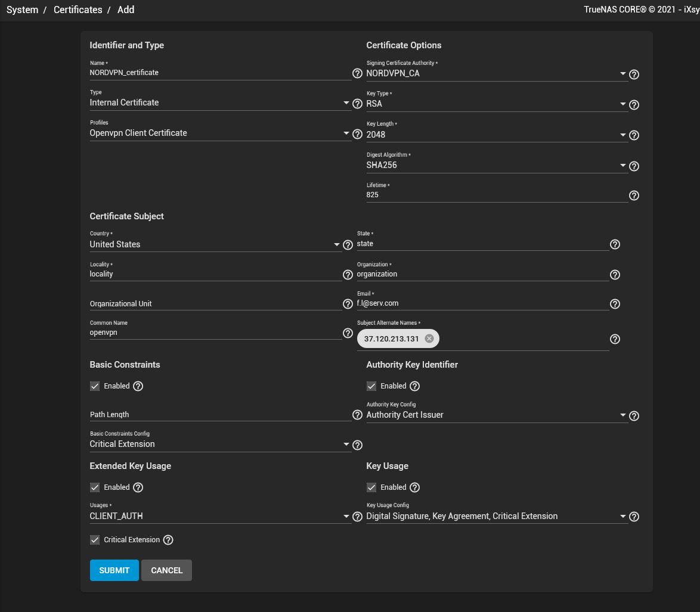Open the Digest Algorithm dropdown
This screenshot has width=700, height=612.
click(x=497, y=166)
